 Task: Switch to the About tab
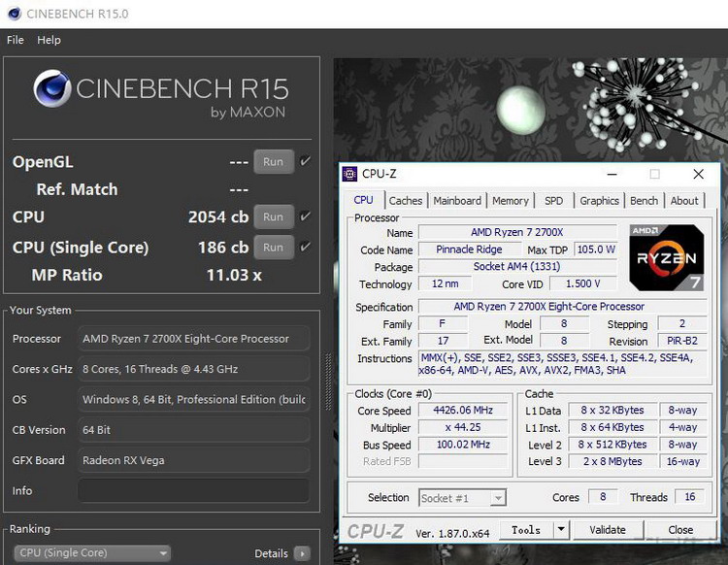tap(684, 201)
